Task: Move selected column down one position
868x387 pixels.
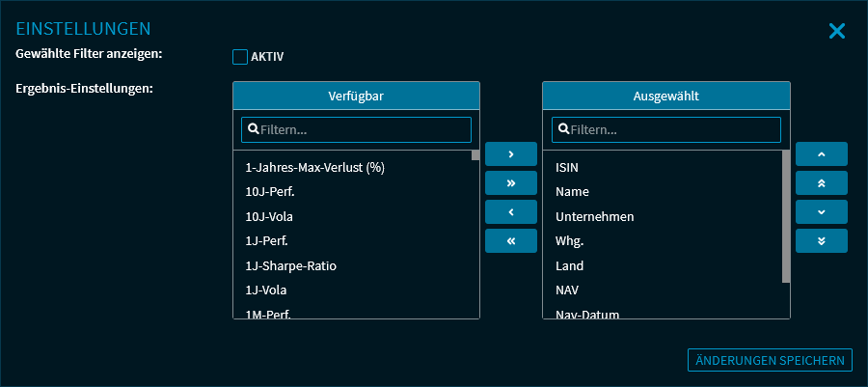Action: coord(821,212)
